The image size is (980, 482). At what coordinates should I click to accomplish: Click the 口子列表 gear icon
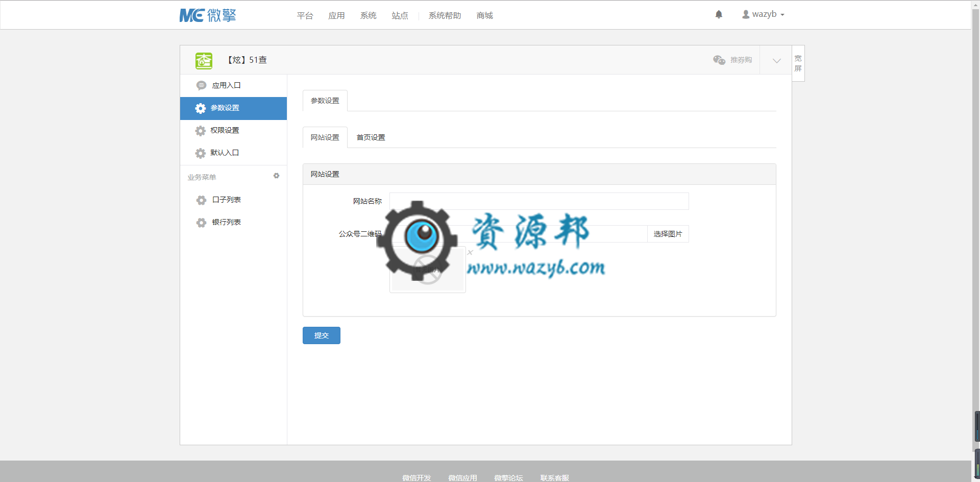click(x=201, y=200)
